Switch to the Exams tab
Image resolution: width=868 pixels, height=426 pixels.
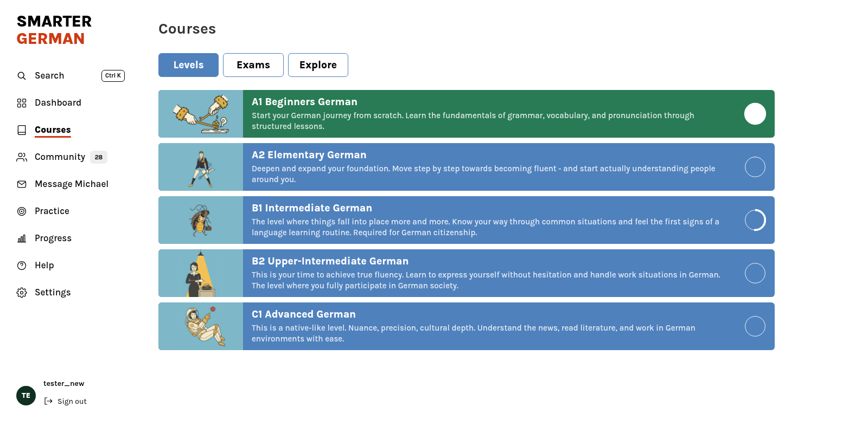pos(253,65)
